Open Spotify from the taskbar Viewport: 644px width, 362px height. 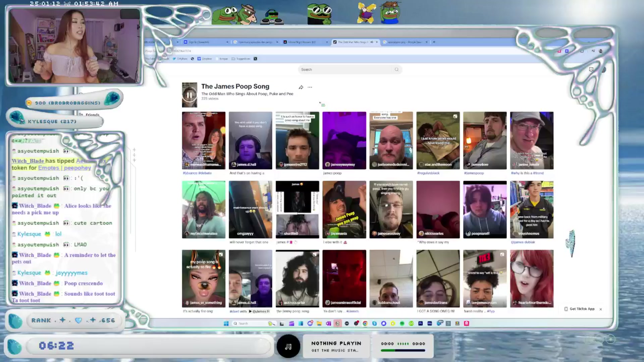click(402, 323)
